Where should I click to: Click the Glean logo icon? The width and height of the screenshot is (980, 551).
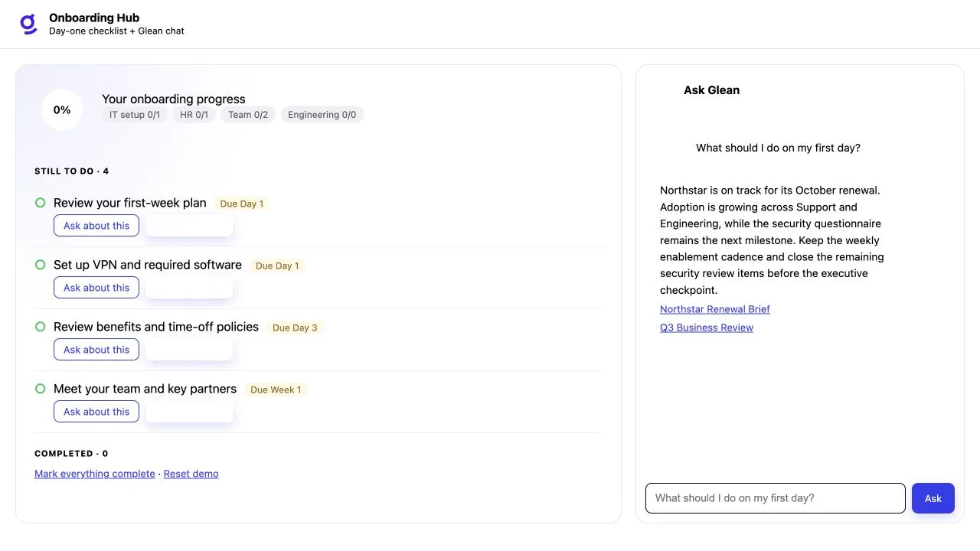coord(28,24)
